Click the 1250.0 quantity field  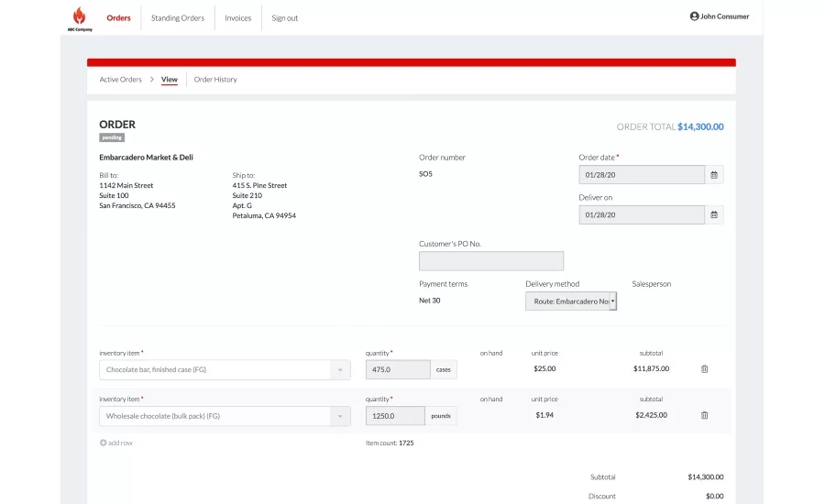click(395, 416)
